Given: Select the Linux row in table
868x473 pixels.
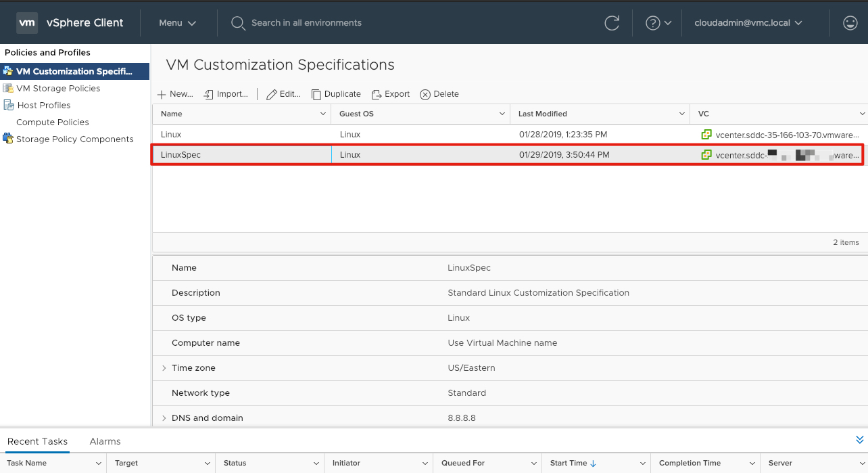Looking at the screenshot, I should [171, 135].
